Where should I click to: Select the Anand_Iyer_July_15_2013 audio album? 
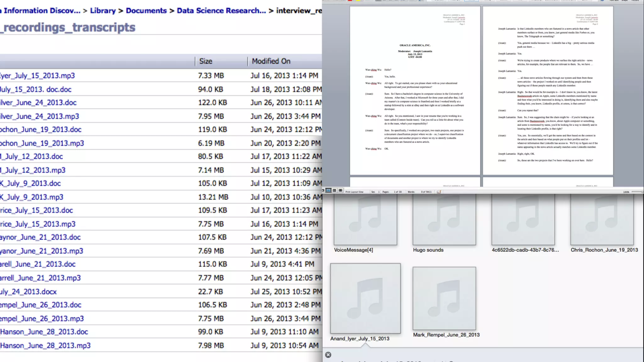point(365,298)
